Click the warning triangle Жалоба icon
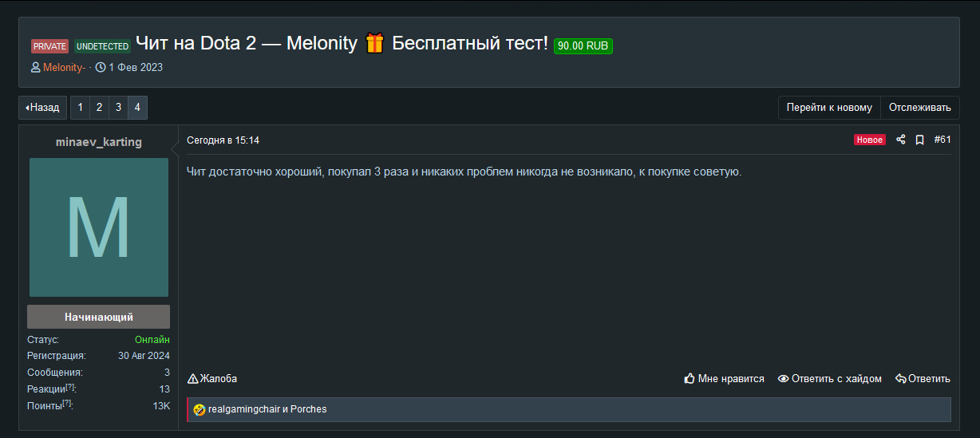Image resolution: width=980 pixels, height=438 pixels. point(192,379)
